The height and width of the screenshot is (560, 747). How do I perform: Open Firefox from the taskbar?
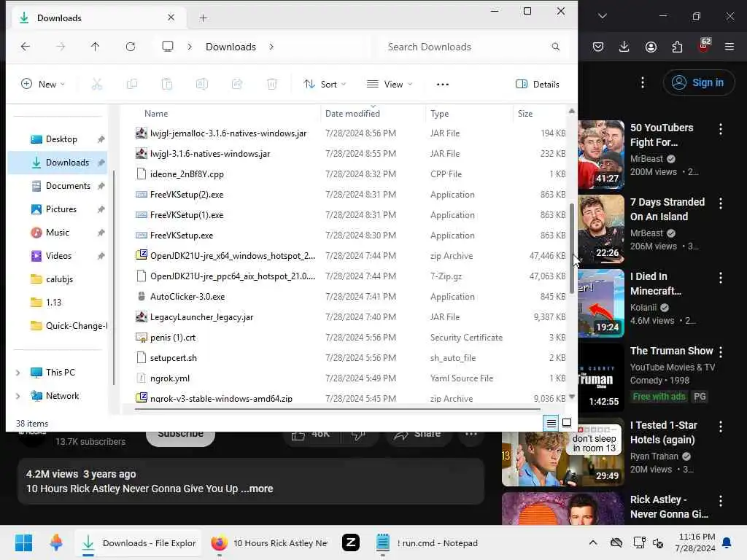[271, 542]
